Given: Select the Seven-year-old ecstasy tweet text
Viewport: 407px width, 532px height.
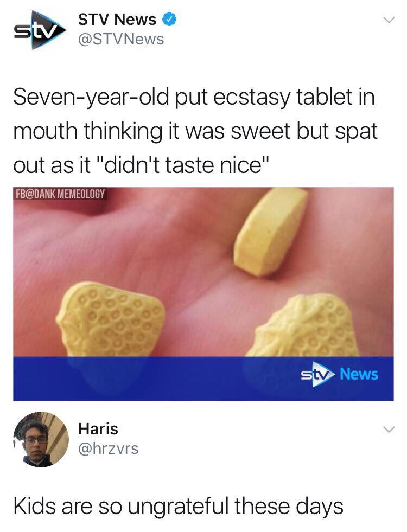Looking at the screenshot, I should point(195,131).
